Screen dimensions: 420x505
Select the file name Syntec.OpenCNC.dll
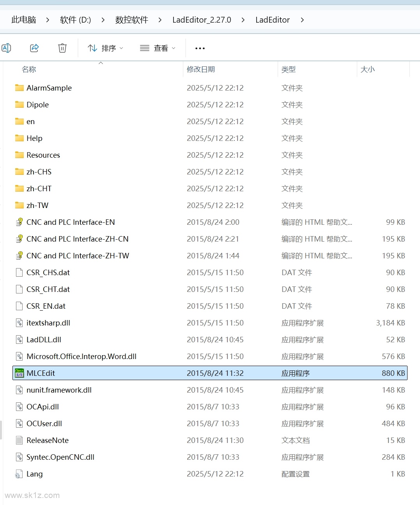coord(60,457)
